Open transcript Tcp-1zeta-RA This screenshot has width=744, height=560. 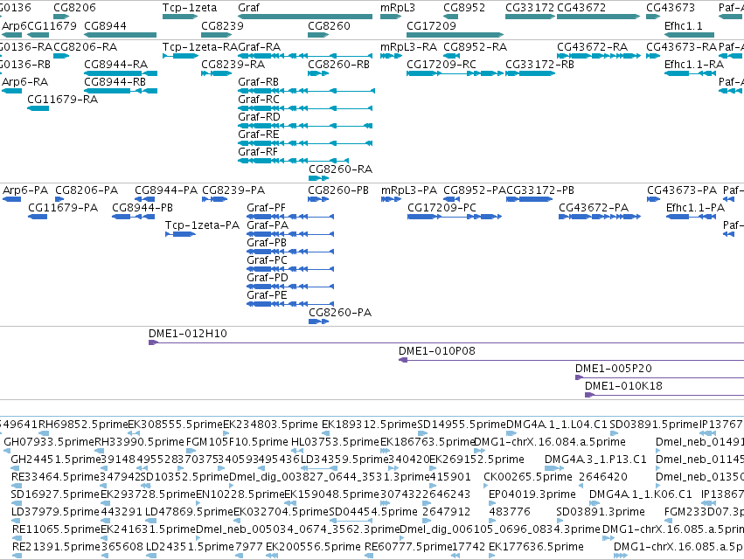(180, 56)
